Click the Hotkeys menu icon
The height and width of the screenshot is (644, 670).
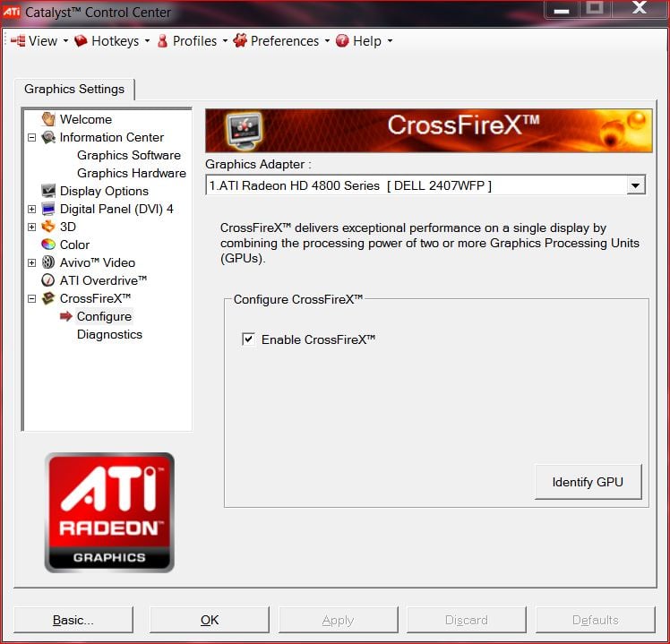pos(81,41)
